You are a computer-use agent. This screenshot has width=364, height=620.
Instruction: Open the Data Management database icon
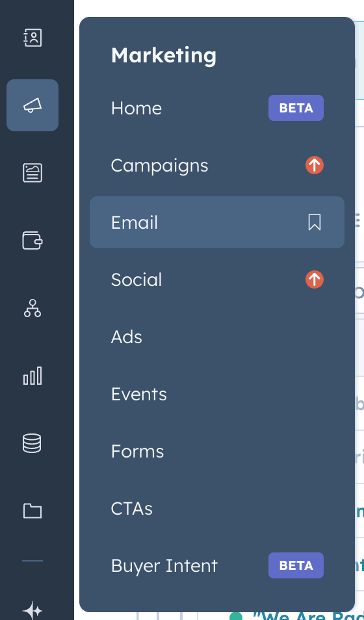(32, 443)
